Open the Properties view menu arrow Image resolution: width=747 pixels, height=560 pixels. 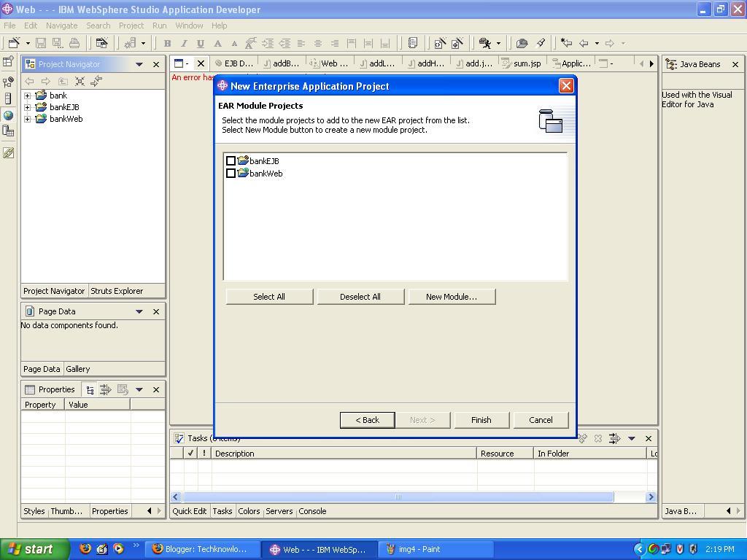tap(139, 389)
